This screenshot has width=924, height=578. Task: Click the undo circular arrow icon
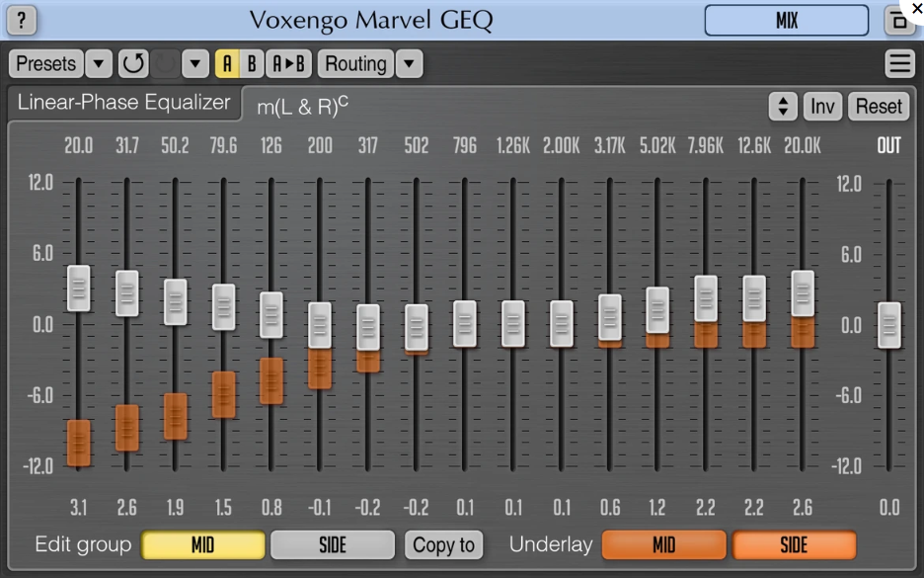[133, 63]
